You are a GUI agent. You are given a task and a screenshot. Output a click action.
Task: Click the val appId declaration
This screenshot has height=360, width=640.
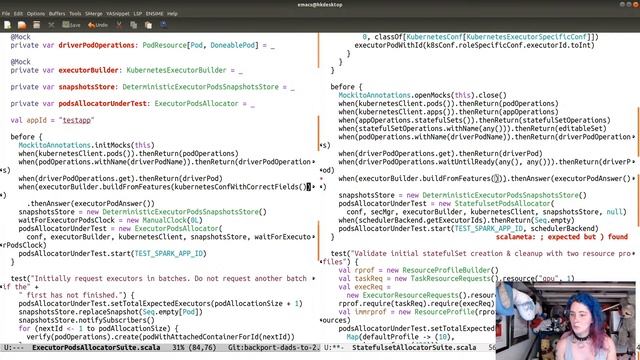52,120
